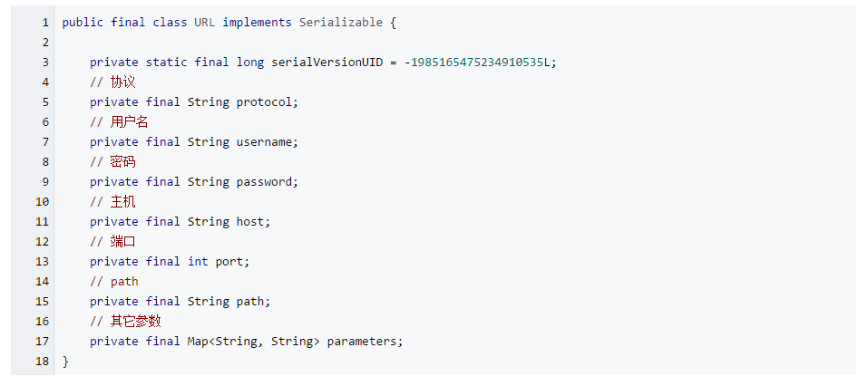The width and height of the screenshot is (868, 386).
Task: Click the comment 端口
Action: coord(122,242)
